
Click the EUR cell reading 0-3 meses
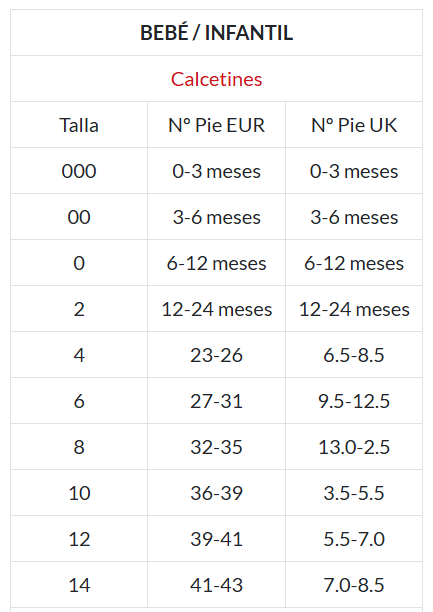tap(216, 171)
